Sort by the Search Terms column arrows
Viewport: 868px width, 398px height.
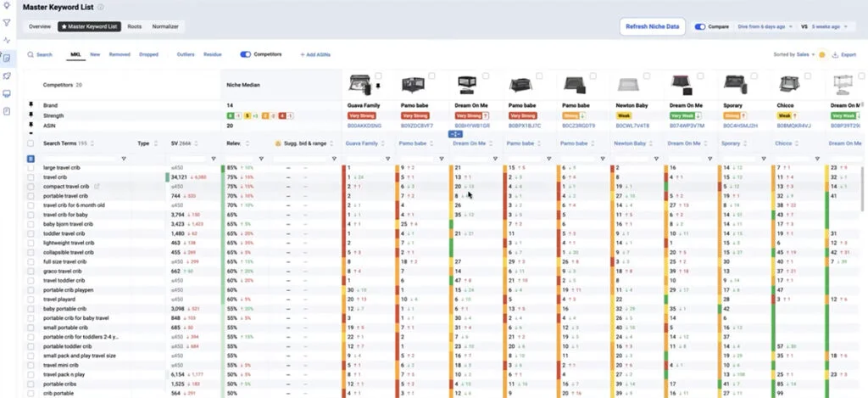point(92,143)
